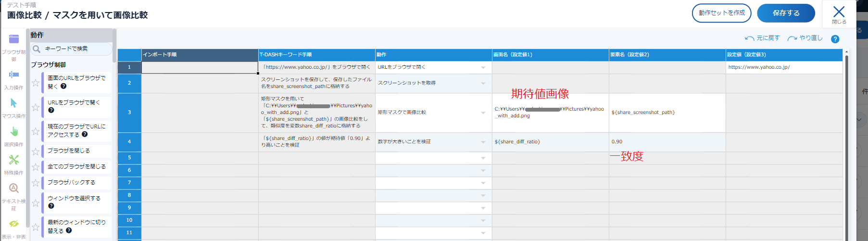
Task: Click the 元に戻す undo arrow
Action: click(749, 38)
